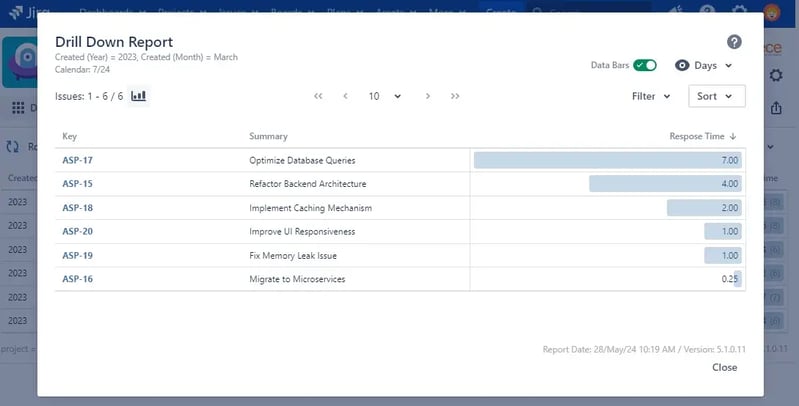The height and width of the screenshot is (406, 799).
Task: Open issue ASP-17 link
Action: point(77,160)
